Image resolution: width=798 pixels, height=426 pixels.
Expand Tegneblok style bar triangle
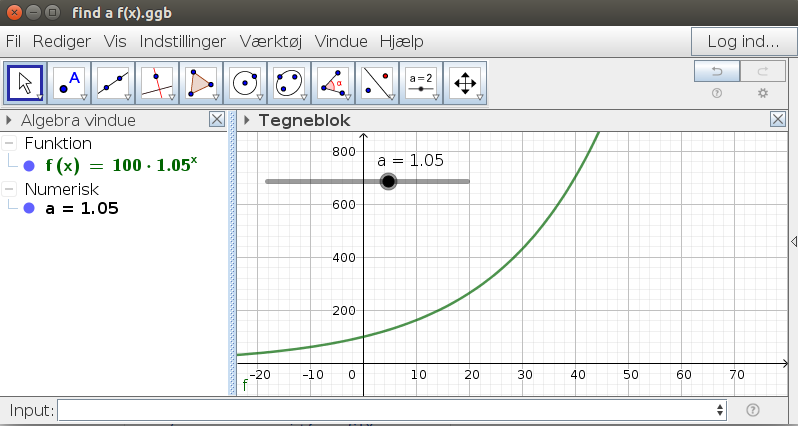pyautogui.click(x=247, y=121)
